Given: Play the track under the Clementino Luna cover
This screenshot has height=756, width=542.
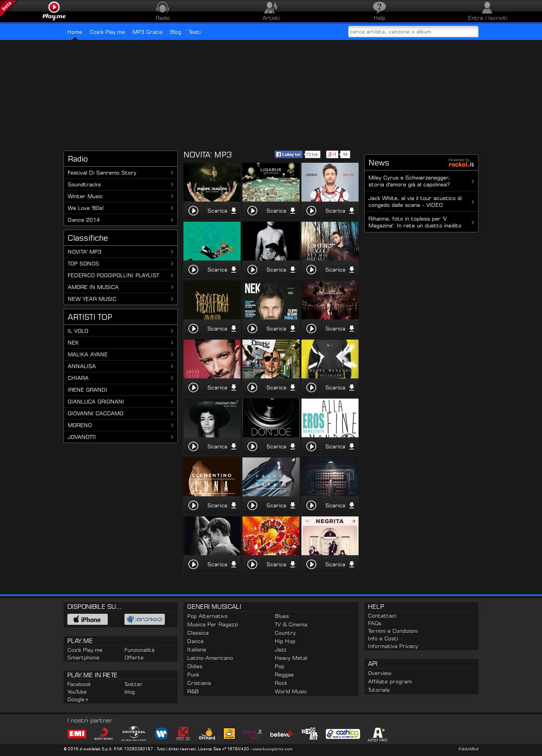Looking at the screenshot, I should pos(193,505).
